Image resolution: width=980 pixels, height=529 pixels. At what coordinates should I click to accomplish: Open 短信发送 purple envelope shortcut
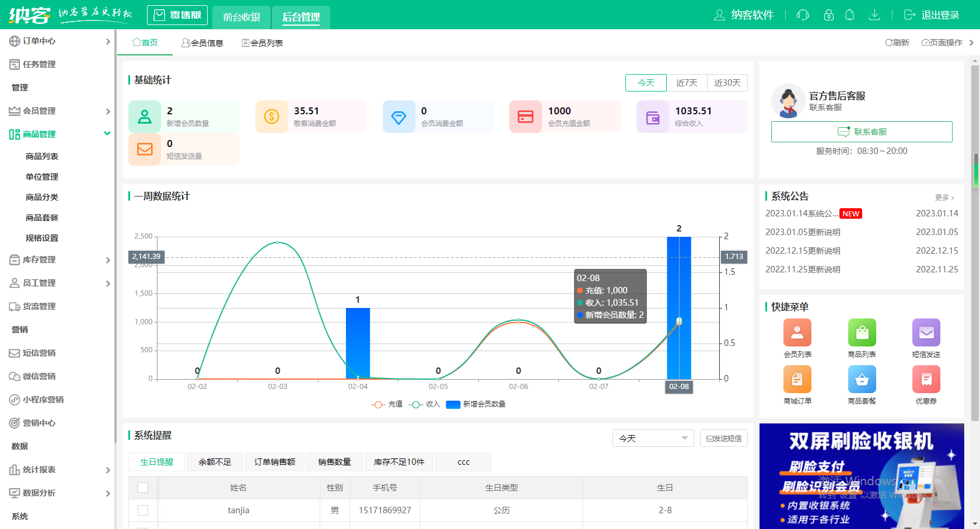pyautogui.click(x=926, y=332)
